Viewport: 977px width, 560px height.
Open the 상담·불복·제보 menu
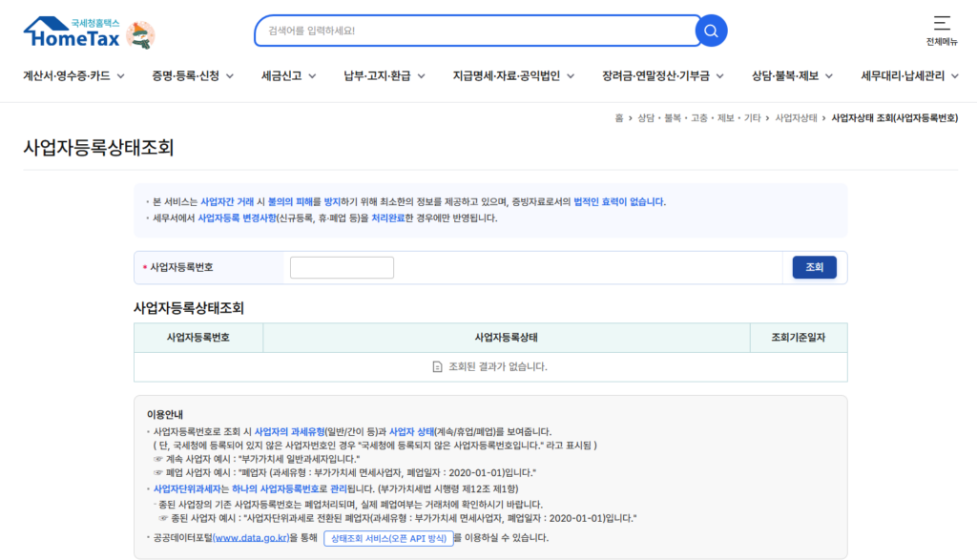point(792,76)
